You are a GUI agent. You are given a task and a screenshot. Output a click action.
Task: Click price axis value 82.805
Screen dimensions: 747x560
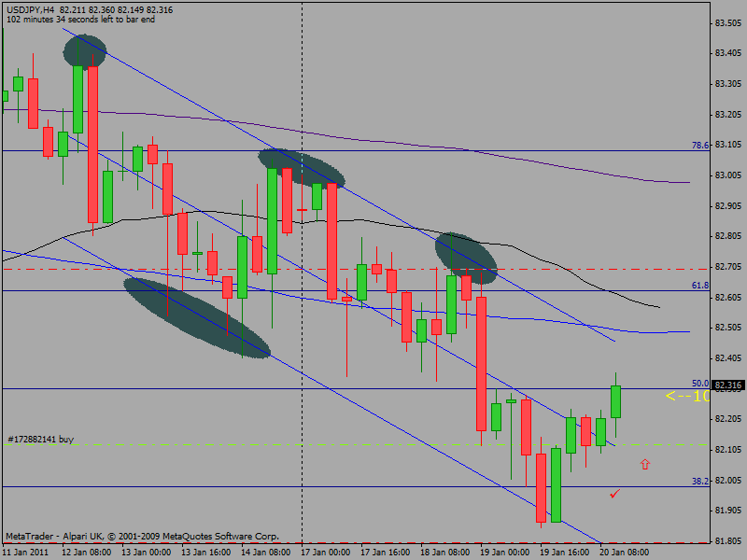[728, 236]
